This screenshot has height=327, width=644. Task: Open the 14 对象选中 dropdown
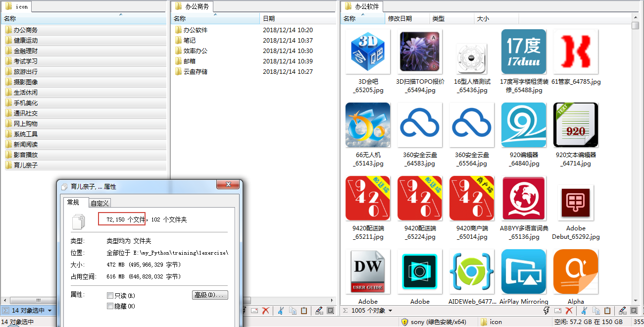(x=28, y=311)
